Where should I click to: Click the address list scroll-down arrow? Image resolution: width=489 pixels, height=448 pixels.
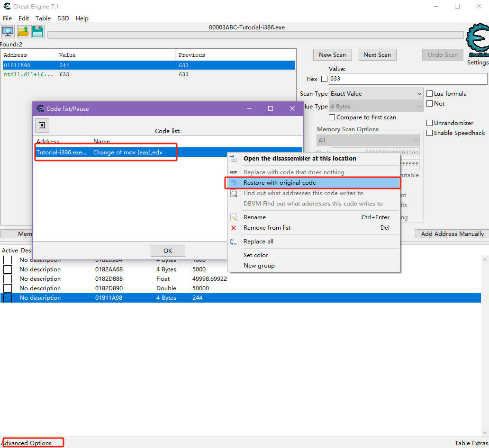click(485, 432)
